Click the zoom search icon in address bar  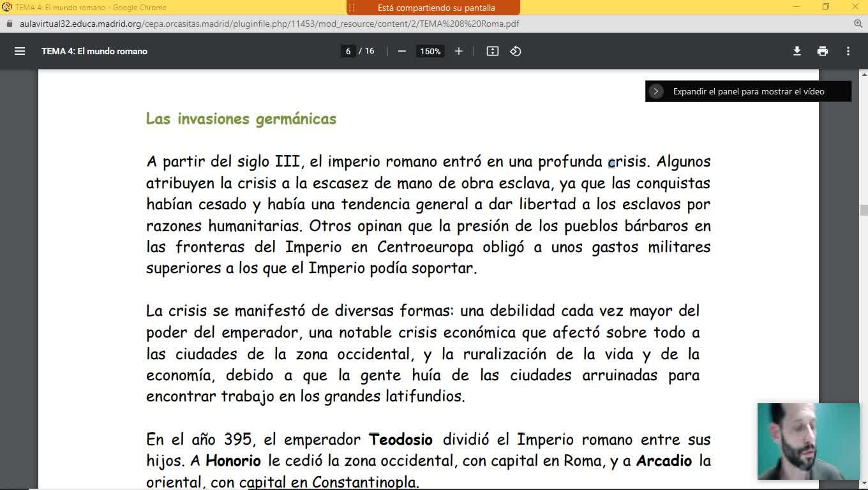point(858,24)
